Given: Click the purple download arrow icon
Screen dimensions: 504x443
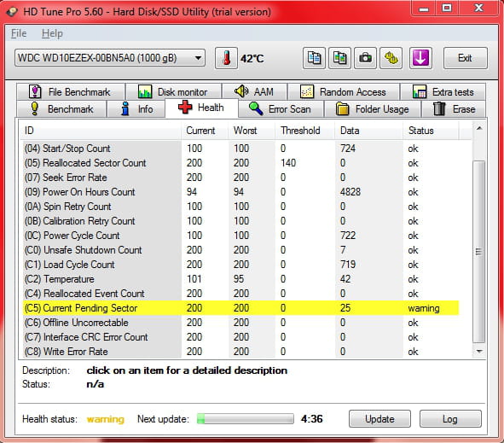Looking at the screenshot, I should pyautogui.click(x=420, y=58).
